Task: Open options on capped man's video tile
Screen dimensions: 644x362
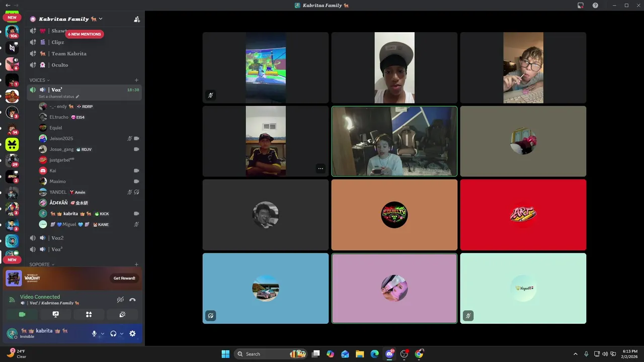Action: [x=320, y=168]
